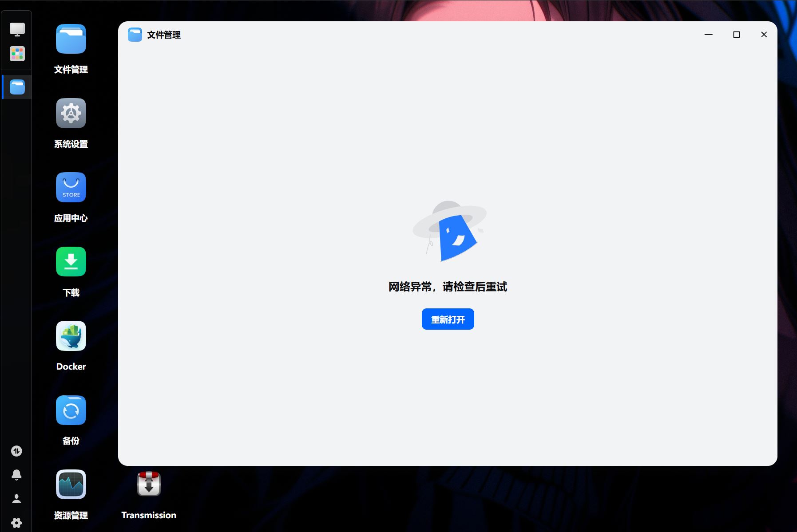
Task: Click the 网络异常，请检查后重试 error message
Action: 448,287
